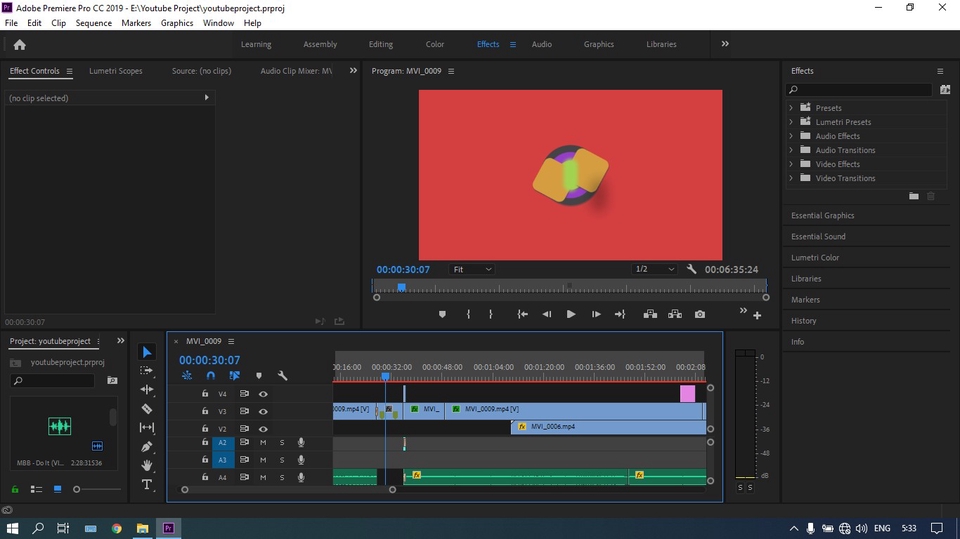960x539 pixels.
Task: Toggle V2 track visibility eye
Action: click(x=263, y=429)
